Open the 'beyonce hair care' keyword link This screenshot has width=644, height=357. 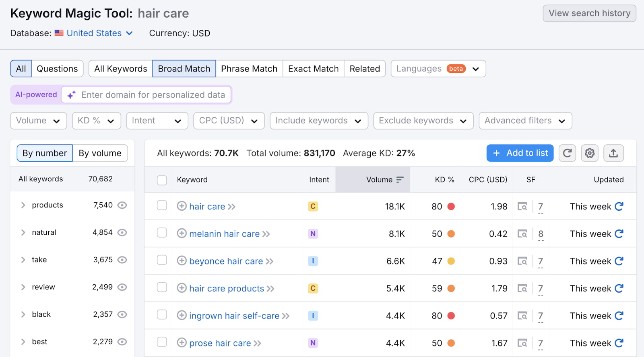click(x=226, y=261)
